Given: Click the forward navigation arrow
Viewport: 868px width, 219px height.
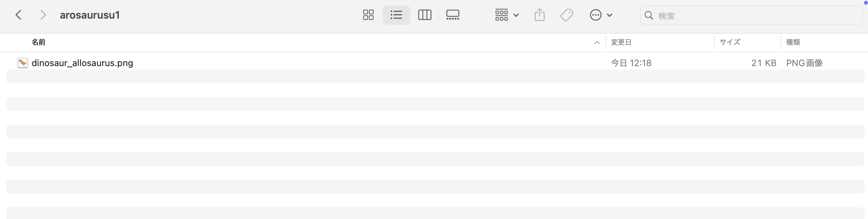Looking at the screenshot, I should [x=43, y=15].
